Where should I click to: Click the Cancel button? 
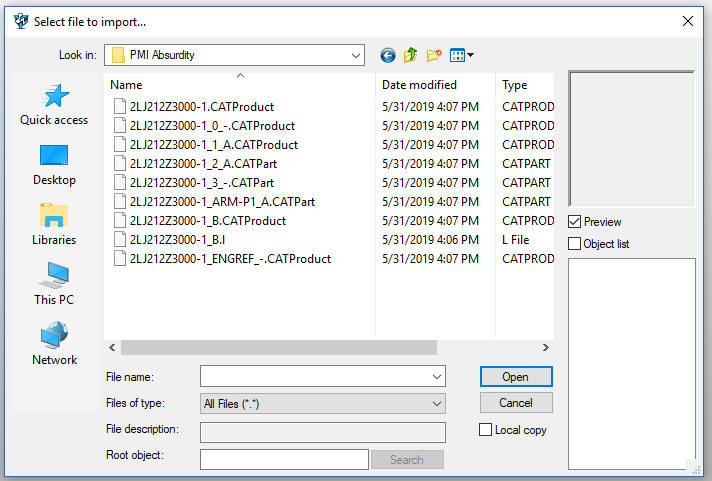[x=515, y=403]
